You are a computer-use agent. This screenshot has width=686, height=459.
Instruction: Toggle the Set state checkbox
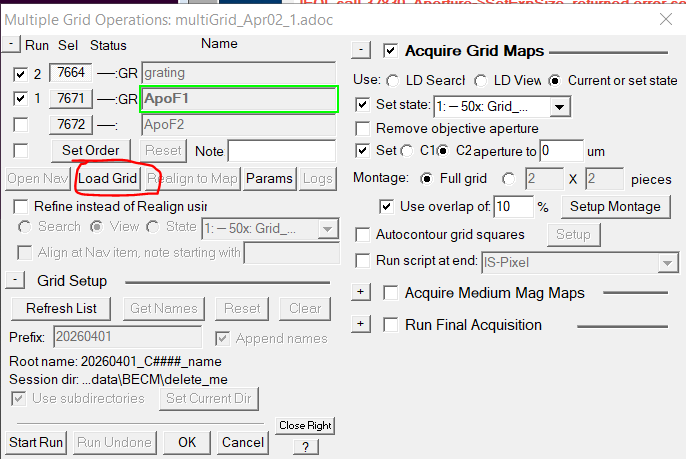click(362, 105)
